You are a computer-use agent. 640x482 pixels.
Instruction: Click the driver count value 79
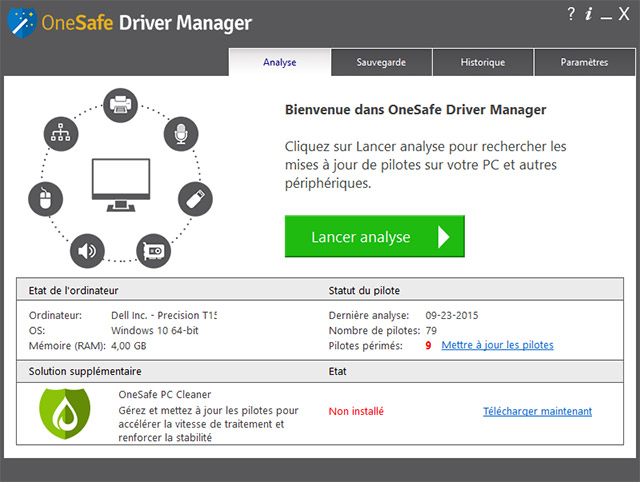[431, 331]
